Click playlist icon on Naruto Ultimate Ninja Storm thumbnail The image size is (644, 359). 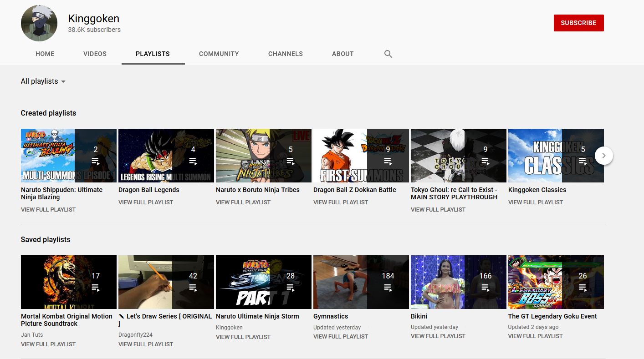pos(291,288)
